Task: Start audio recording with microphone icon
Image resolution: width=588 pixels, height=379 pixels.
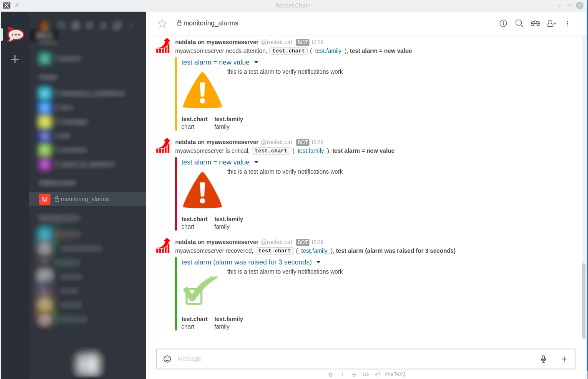Action: click(543, 359)
